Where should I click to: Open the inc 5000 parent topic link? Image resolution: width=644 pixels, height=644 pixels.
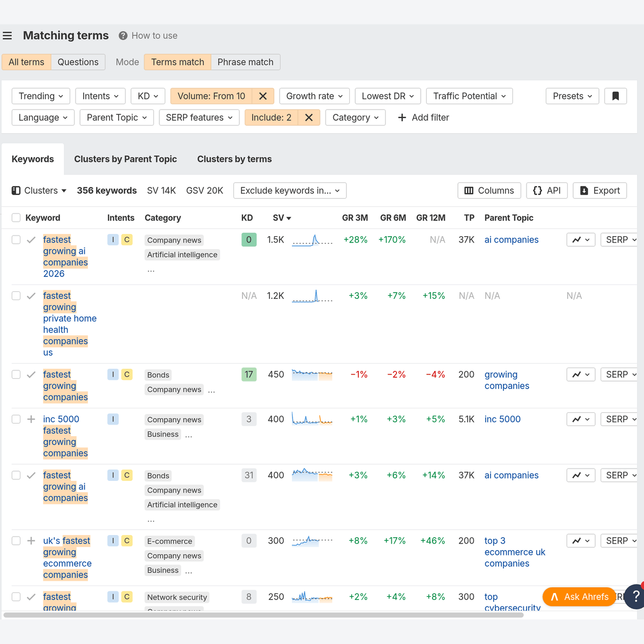[x=502, y=419]
